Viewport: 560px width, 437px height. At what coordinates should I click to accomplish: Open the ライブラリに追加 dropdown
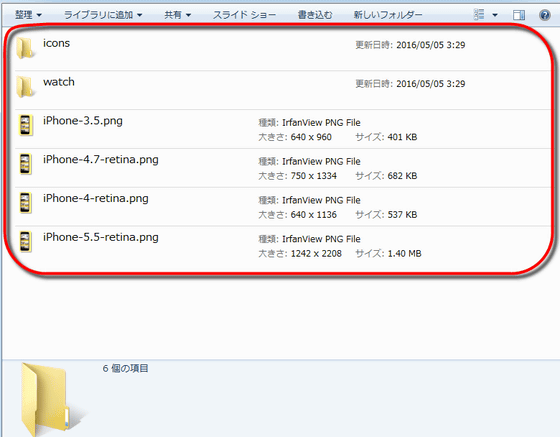click(x=103, y=15)
